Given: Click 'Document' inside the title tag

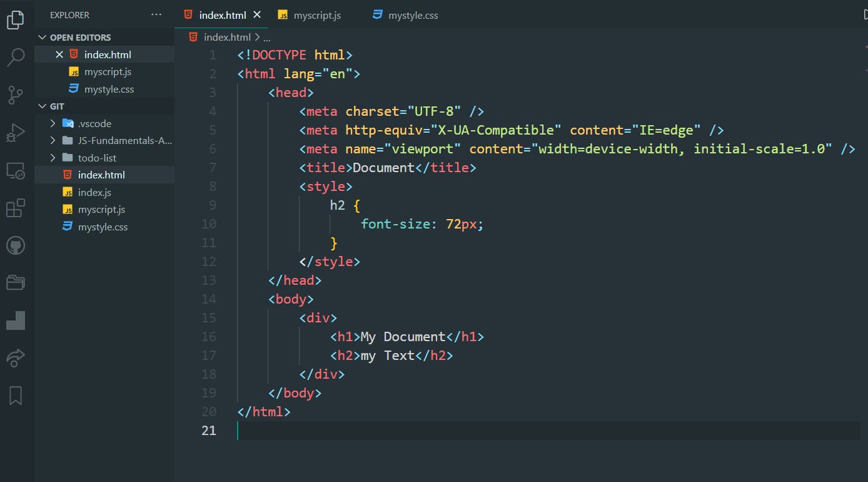Looking at the screenshot, I should tap(383, 168).
